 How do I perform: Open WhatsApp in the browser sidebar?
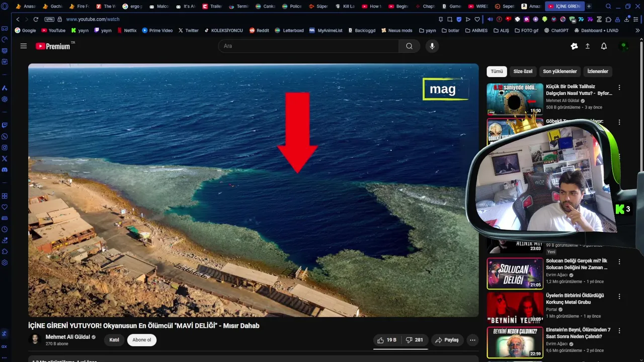coord(5,136)
